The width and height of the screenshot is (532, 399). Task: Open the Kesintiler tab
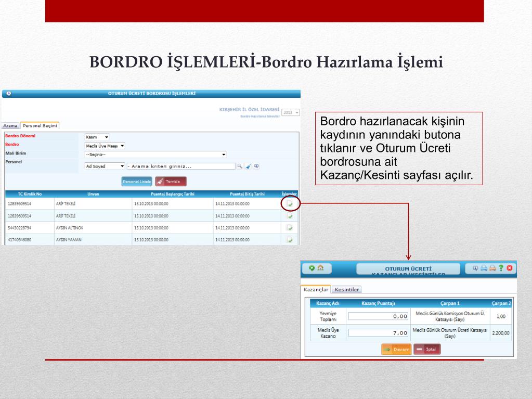pyautogui.click(x=347, y=289)
